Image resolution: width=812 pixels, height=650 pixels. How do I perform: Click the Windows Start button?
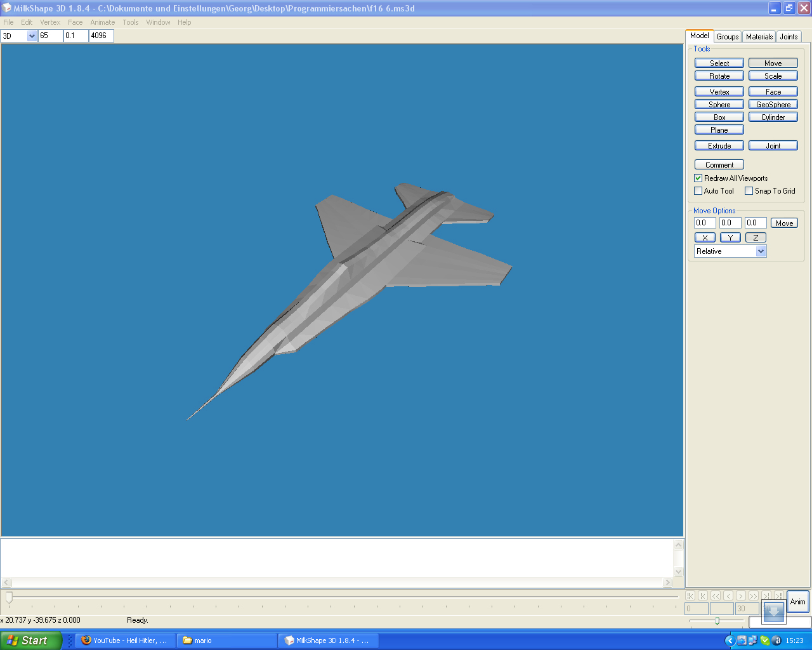(31, 640)
